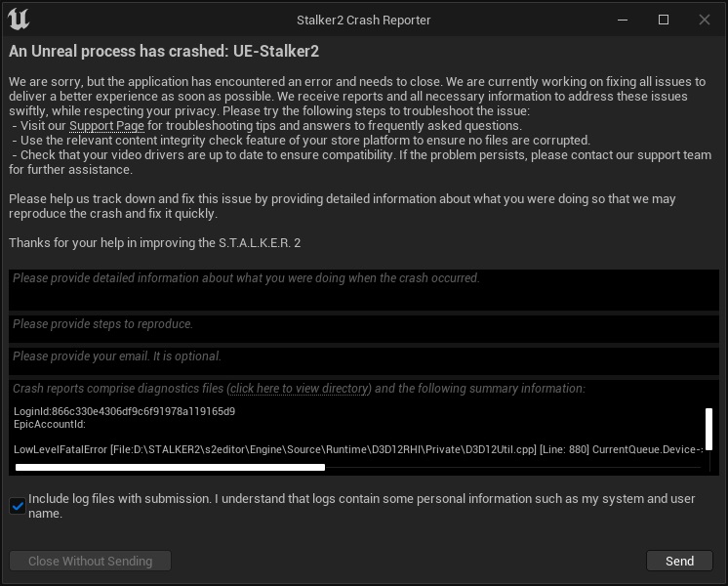The width and height of the screenshot is (728, 586).
Task: Click the Unreal Engine logo icon
Action: pos(20,20)
